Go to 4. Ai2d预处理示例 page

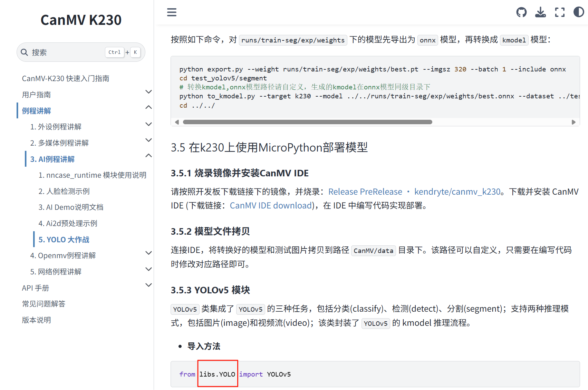click(x=68, y=223)
